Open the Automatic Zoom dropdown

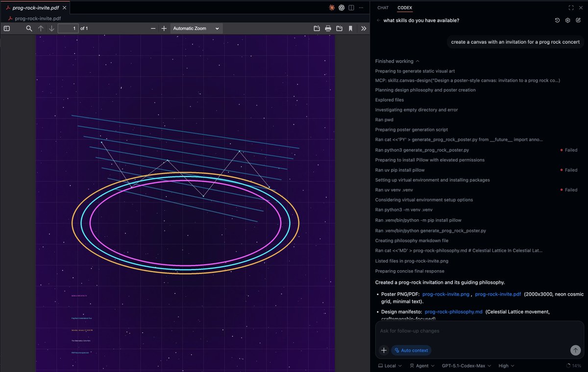tap(196, 28)
